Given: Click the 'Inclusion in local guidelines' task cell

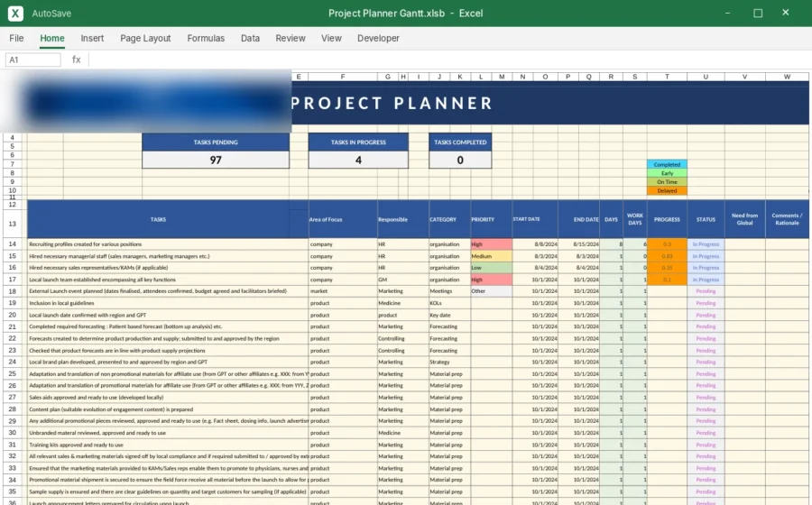Looking at the screenshot, I should [168, 303].
